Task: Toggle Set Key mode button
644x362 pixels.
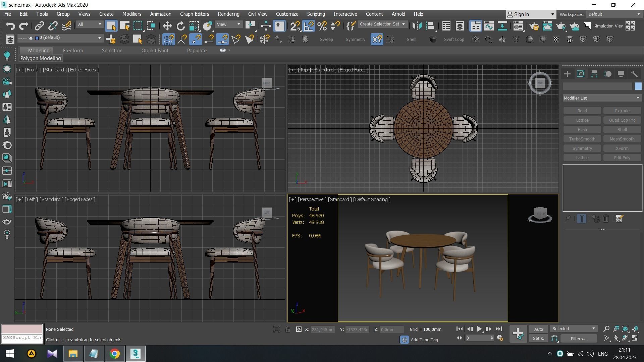Action: (x=538, y=339)
